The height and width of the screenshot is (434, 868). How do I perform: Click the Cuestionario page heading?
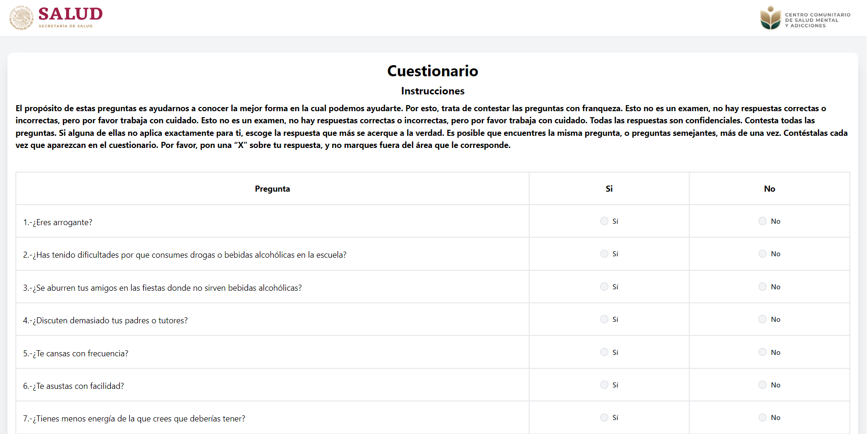click(432, 71)
